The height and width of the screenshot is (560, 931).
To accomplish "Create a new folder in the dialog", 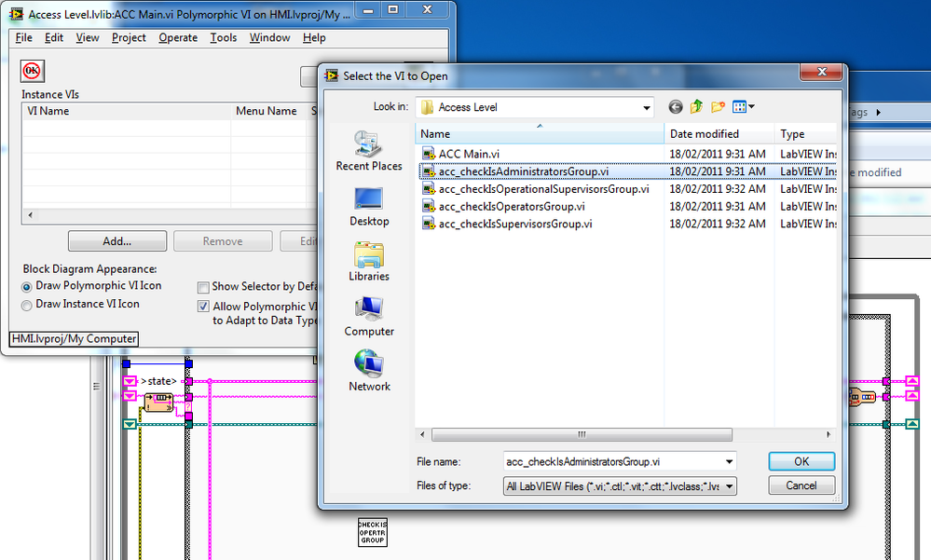I will coord(718,107).
